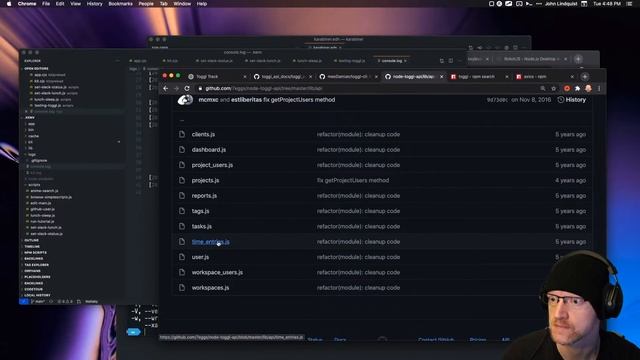640x360 pixels.
Task: Expand the cache folder in Explorer
Action: click(33, 136)
